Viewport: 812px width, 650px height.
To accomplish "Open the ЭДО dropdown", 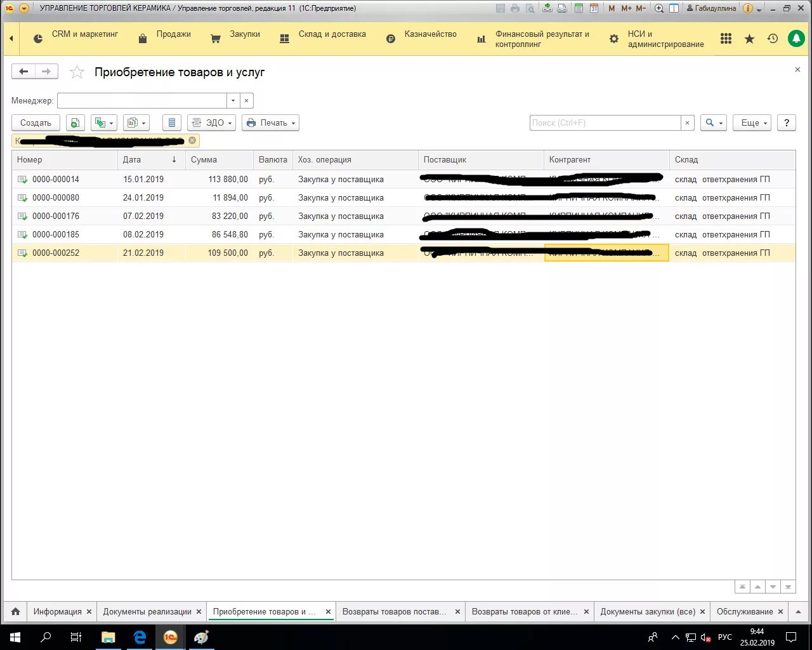I will pos(211,123).
